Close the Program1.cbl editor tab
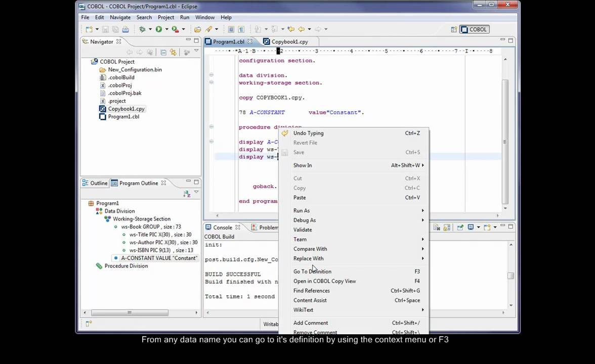 [x=250, y=41]
